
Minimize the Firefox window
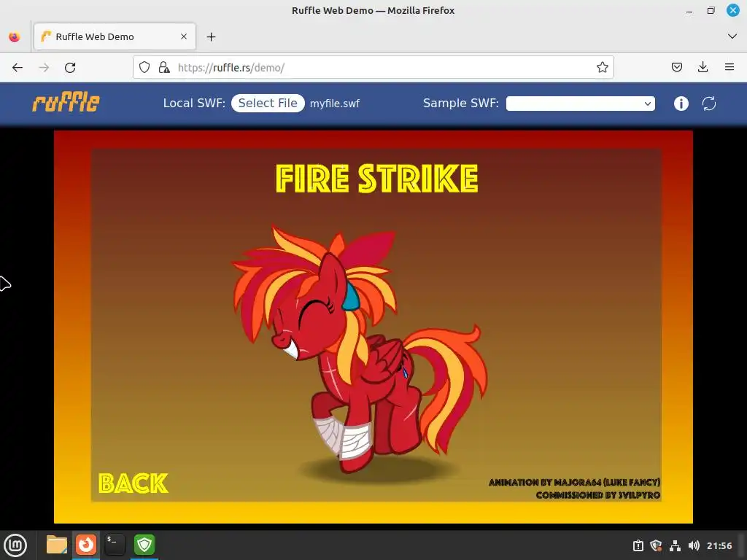tap(689, 10)
